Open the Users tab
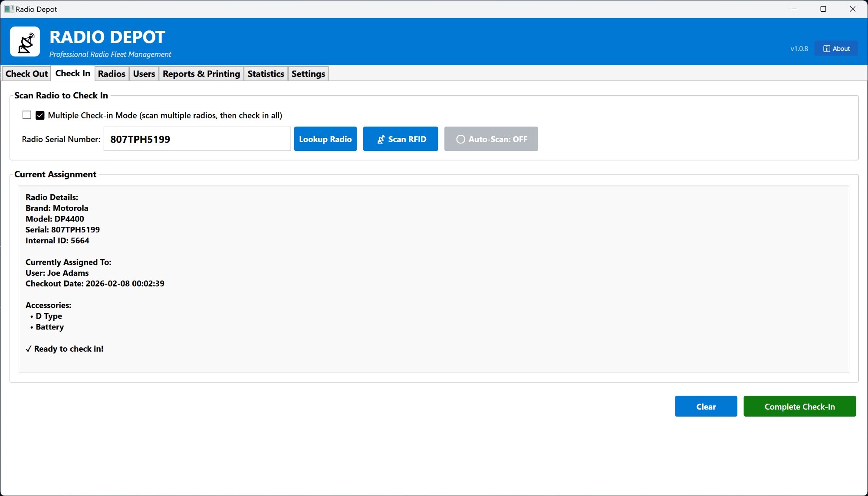 [x=144, y=74]
